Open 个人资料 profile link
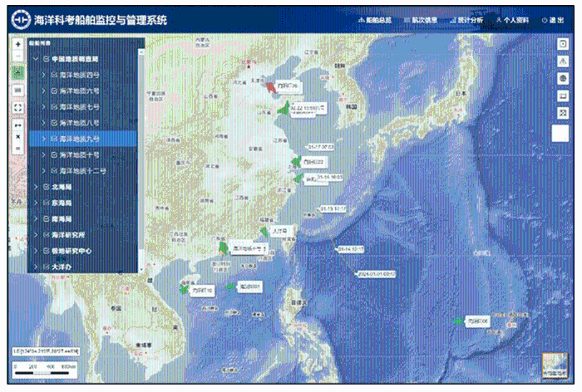 click(511, 19)
